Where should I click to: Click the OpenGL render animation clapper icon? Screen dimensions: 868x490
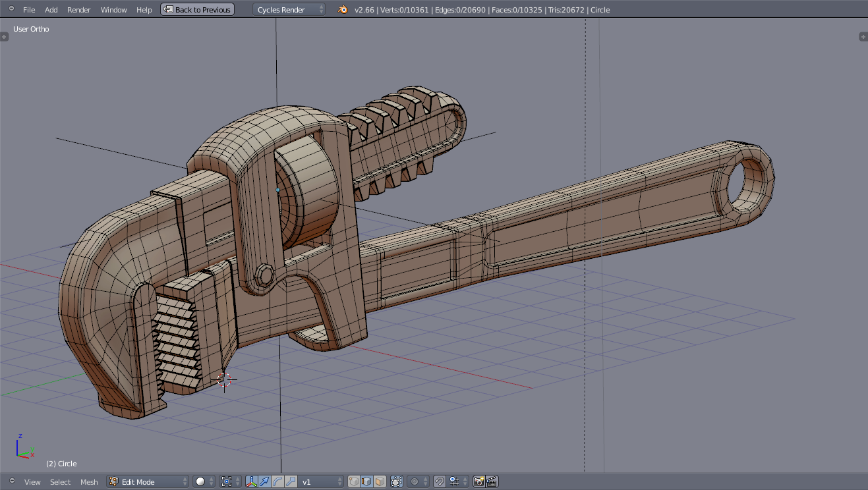coord(492,481)
